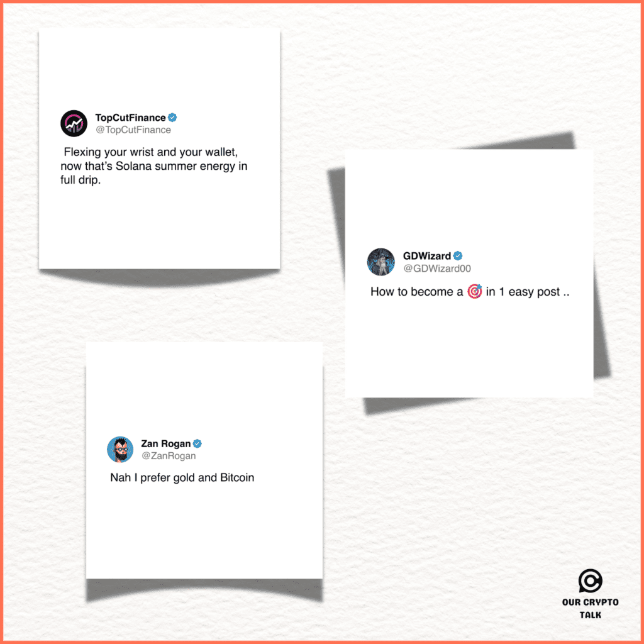Select the 'Nah I prefer gold and Bitcoin' text
This screenshot has width=644, height=644.
(182, 478)
